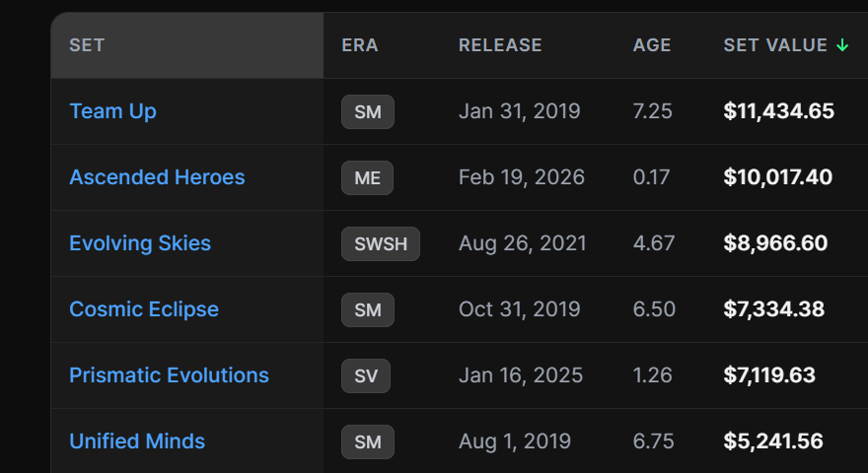The width and height of the screenshot is (868, 473).
Task: Open the Prismatic Evolutions set link
Action: click(169, 375)
